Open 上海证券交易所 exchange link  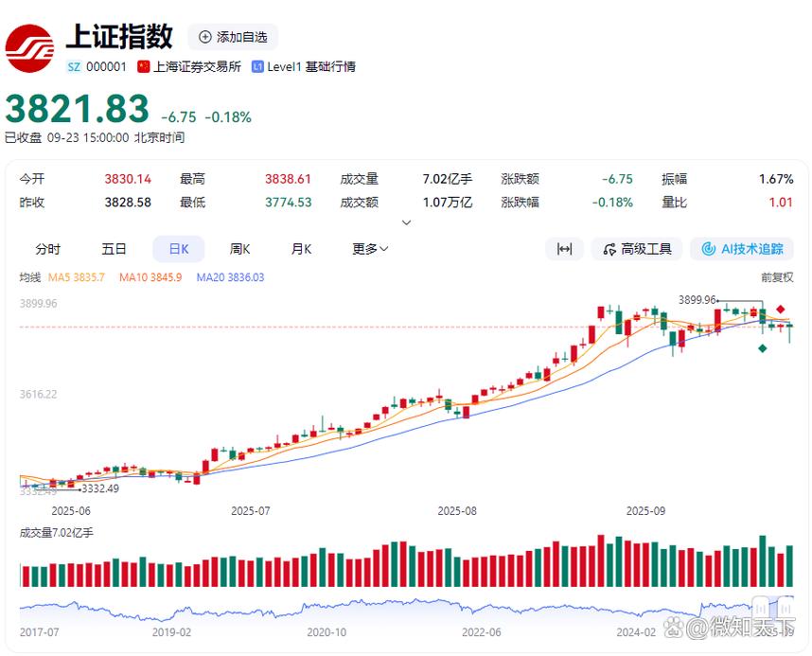click(197, 67)
